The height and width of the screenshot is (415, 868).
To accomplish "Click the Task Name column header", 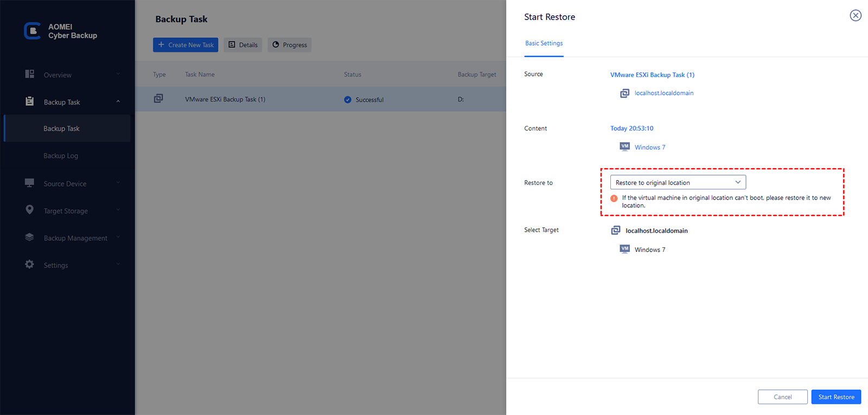I will click(x=200, y=75).
